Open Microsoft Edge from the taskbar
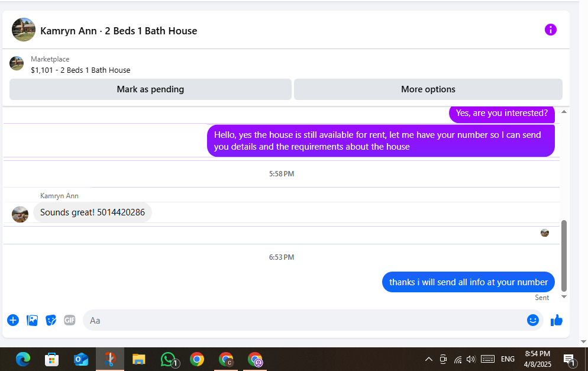 pos(23,359)
